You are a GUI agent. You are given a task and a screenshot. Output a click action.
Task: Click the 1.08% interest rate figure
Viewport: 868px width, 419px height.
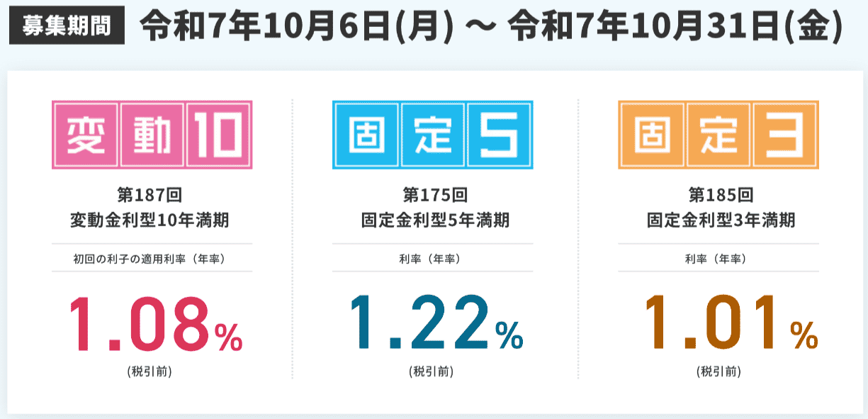[x=155, y=325]
